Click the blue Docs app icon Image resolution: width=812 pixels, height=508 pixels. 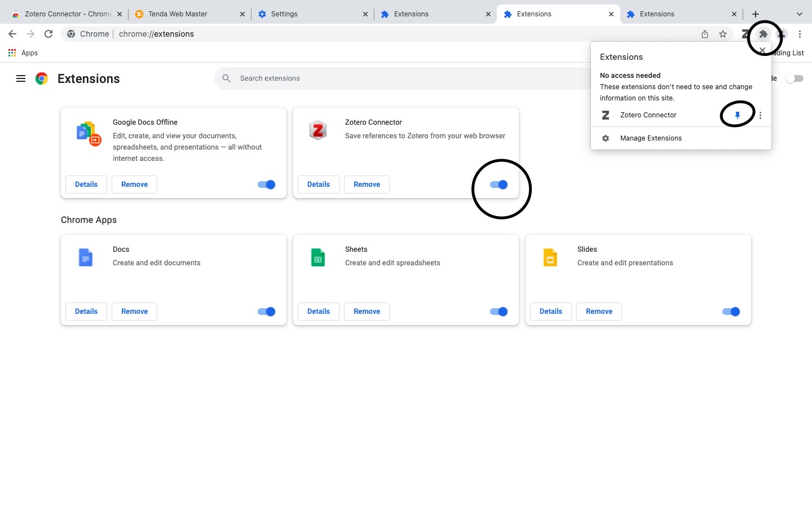pos(86,257)
